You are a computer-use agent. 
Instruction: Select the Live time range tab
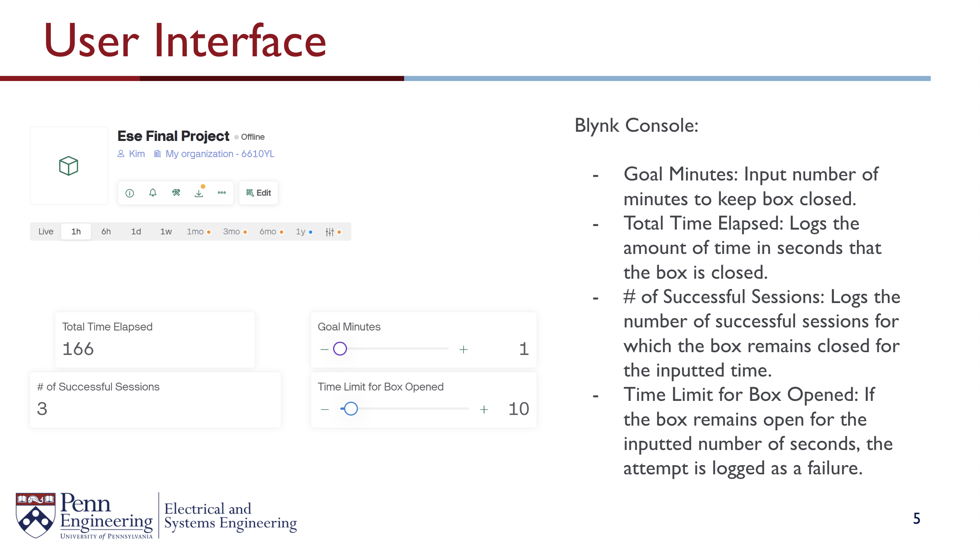(x=46, y=232)
